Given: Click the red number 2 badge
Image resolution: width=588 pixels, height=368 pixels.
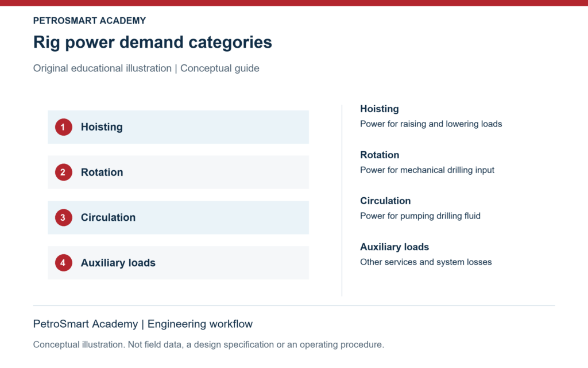Looking at the screenshot, I should coord(63,172).
